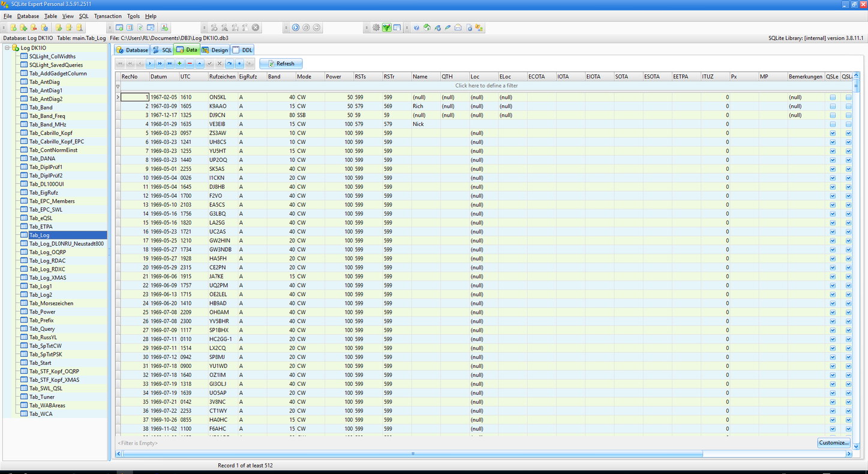Open the Transaction menu
The width and height of the screenshot is (868, 474).
coord(107,16)
